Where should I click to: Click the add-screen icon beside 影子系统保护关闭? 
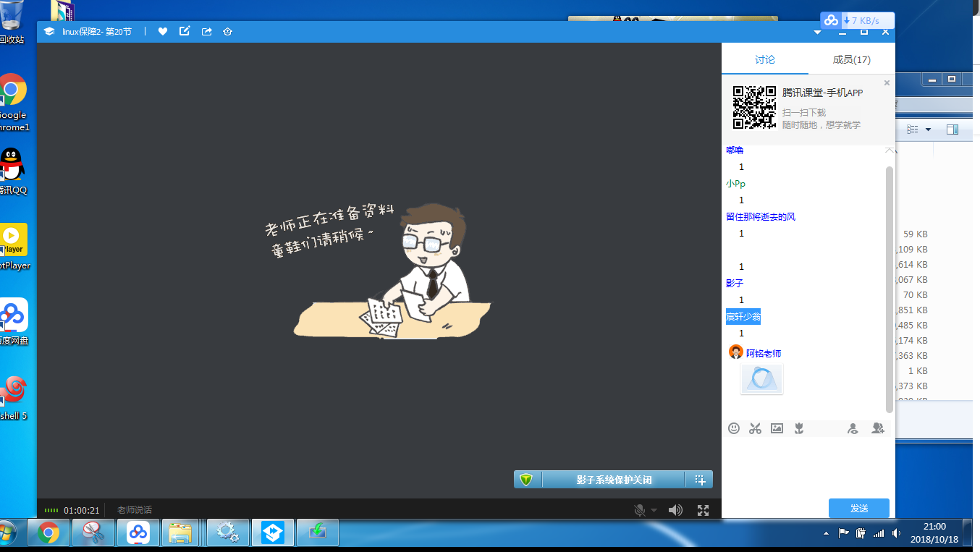click(x=700, y=480)
